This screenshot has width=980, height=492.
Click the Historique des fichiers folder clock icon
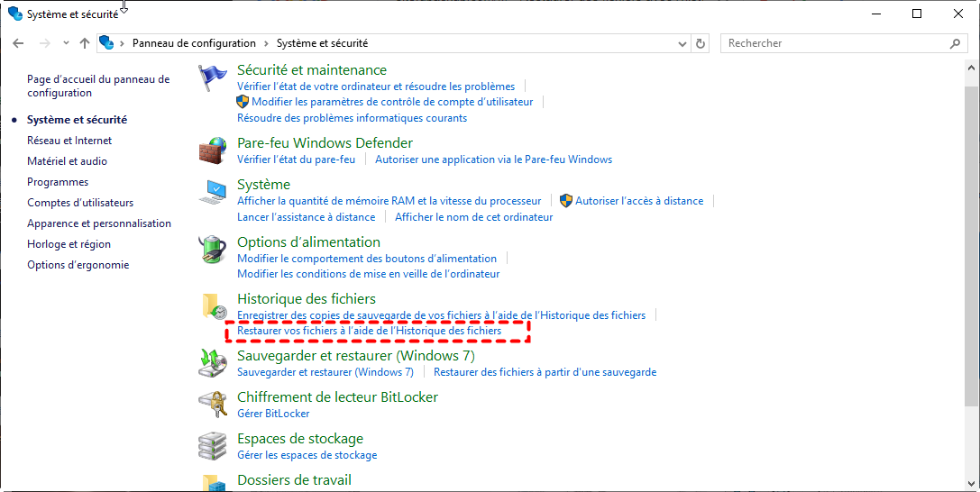pos(214,306)
